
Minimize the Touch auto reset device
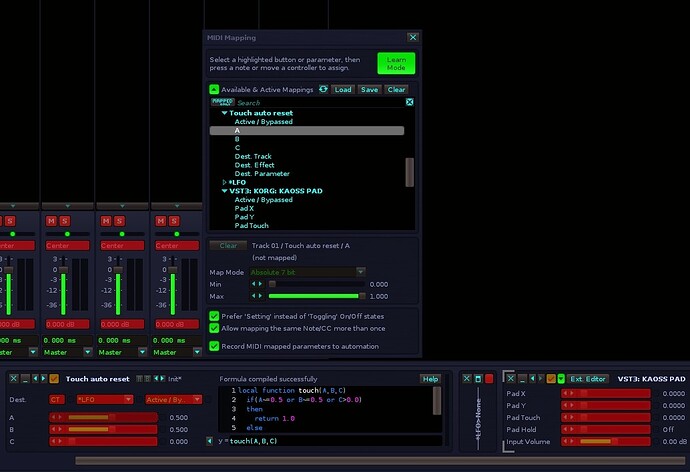[27, 379]
